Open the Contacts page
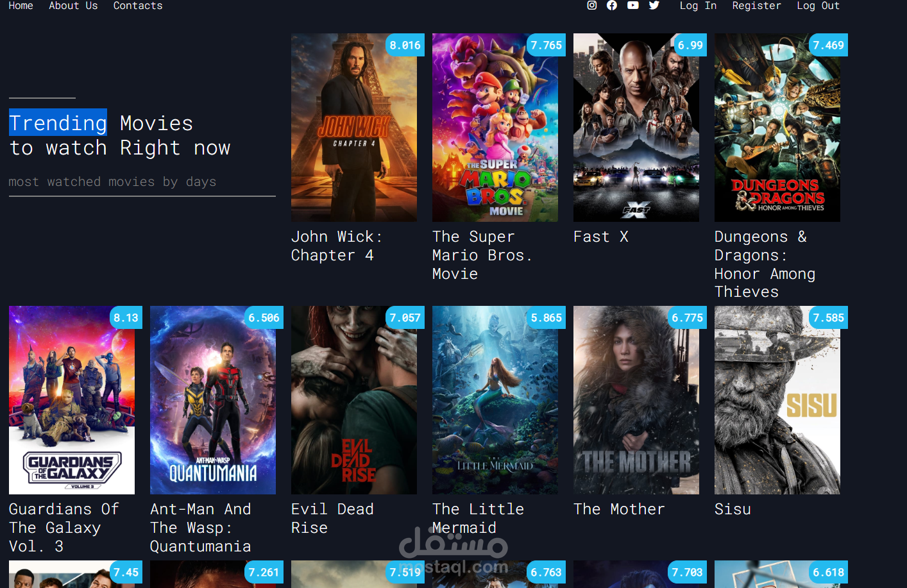 point(138,6)
